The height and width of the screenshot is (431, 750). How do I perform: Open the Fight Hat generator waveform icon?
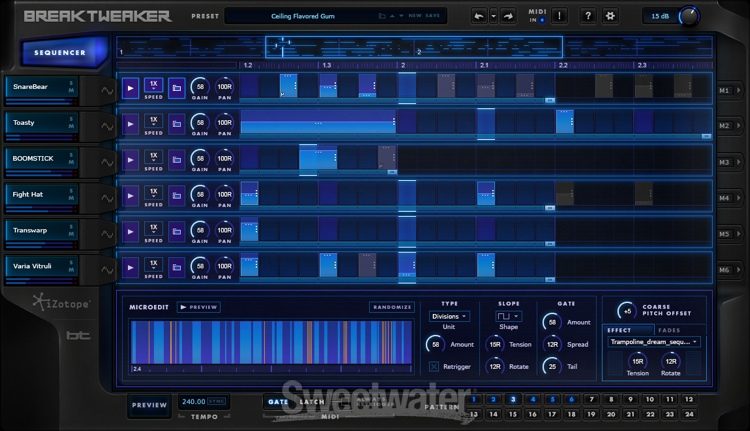[107, 199]
